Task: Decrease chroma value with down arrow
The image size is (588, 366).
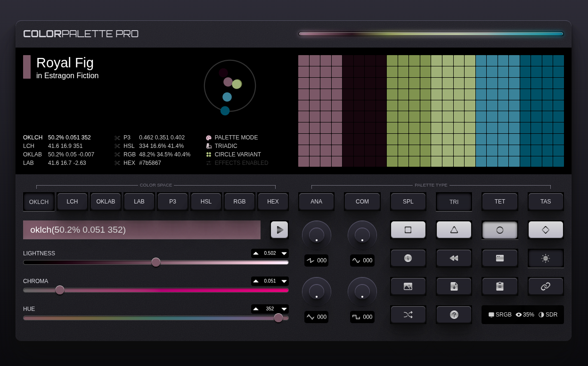Action: tap(284, 281)
